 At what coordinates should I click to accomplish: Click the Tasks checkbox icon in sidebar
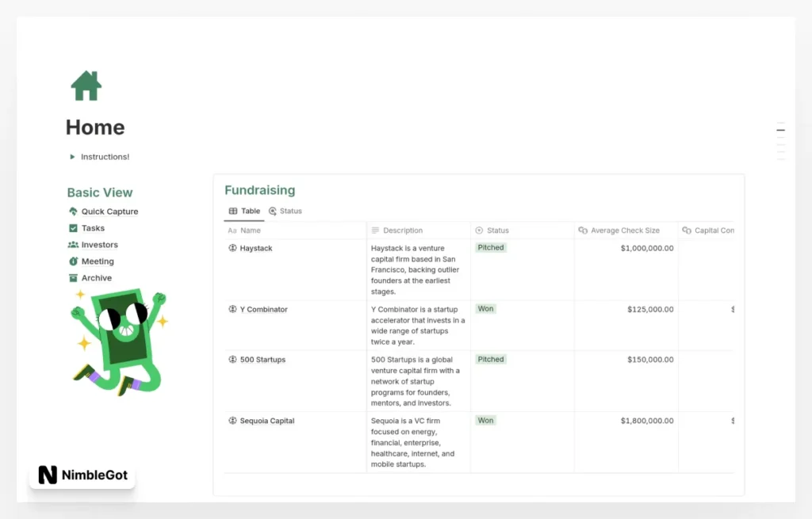click(73, 228)
